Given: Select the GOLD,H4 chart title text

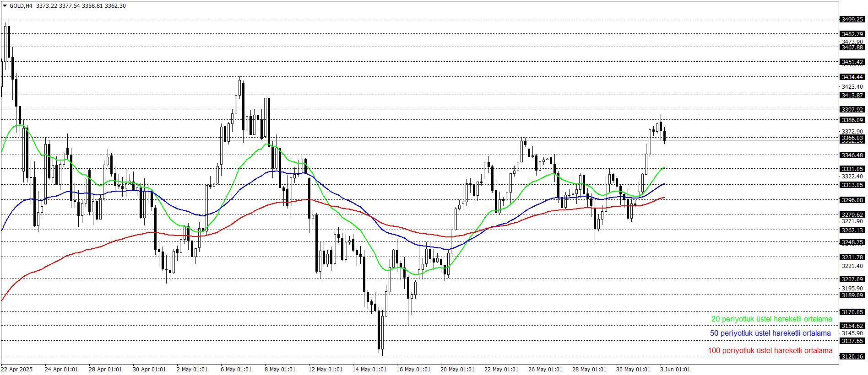Looking at the screenshot, I should (x=21, y=6).
